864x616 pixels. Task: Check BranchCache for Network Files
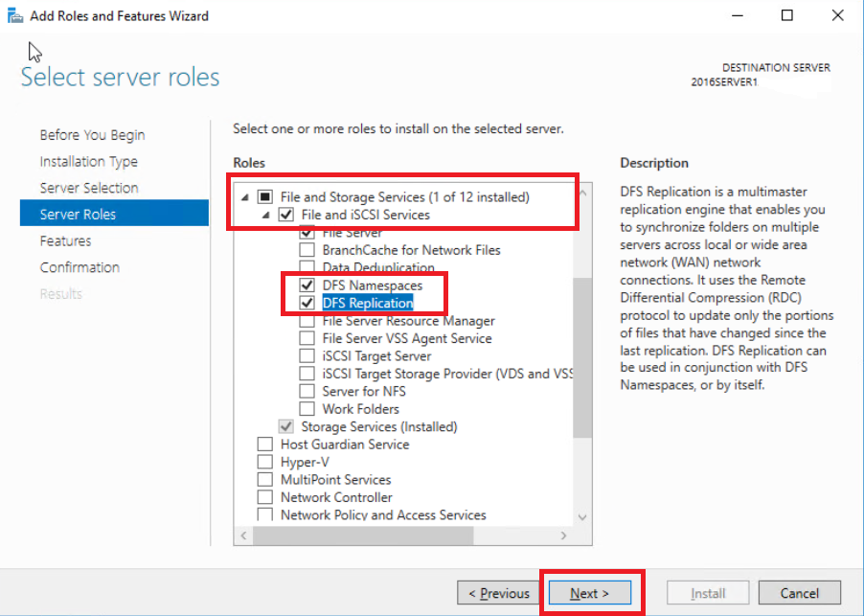pos(307,250)
